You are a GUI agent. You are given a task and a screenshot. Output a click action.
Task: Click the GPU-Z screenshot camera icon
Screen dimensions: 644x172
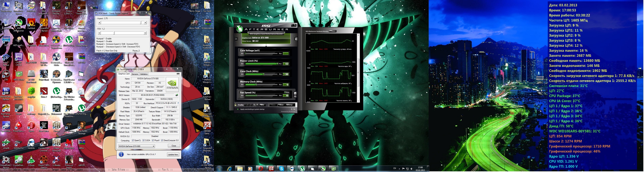(x=178, y=74)
